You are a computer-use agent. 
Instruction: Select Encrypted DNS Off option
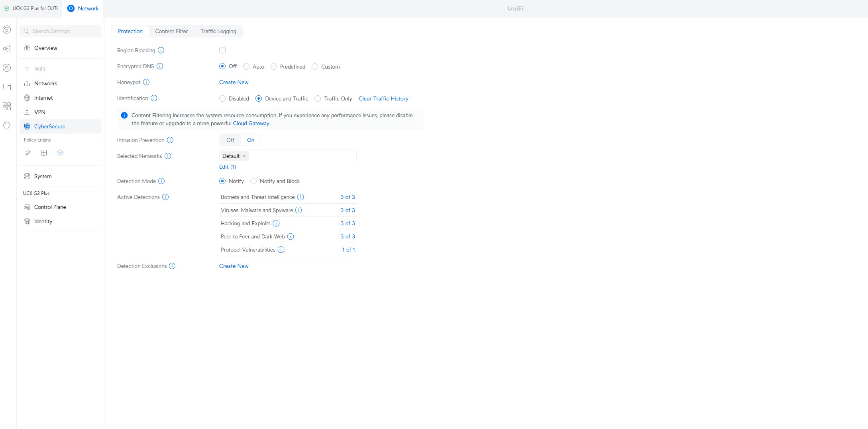222,66
